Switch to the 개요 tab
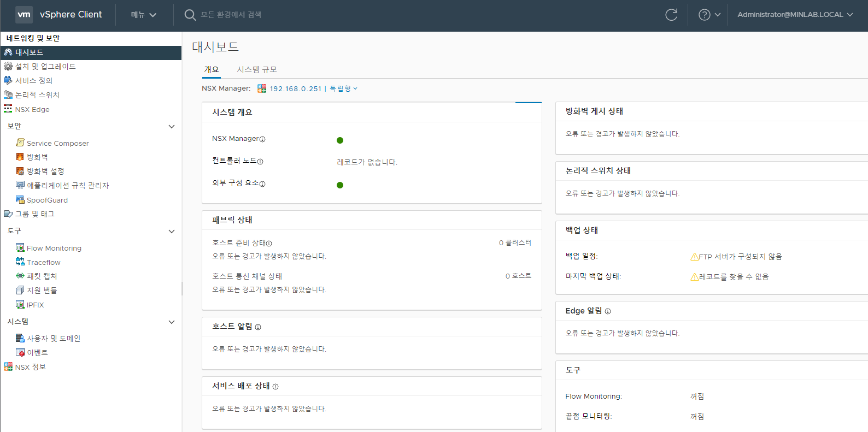Viewport: 868px width, 432px height. (x=212, y=69)
